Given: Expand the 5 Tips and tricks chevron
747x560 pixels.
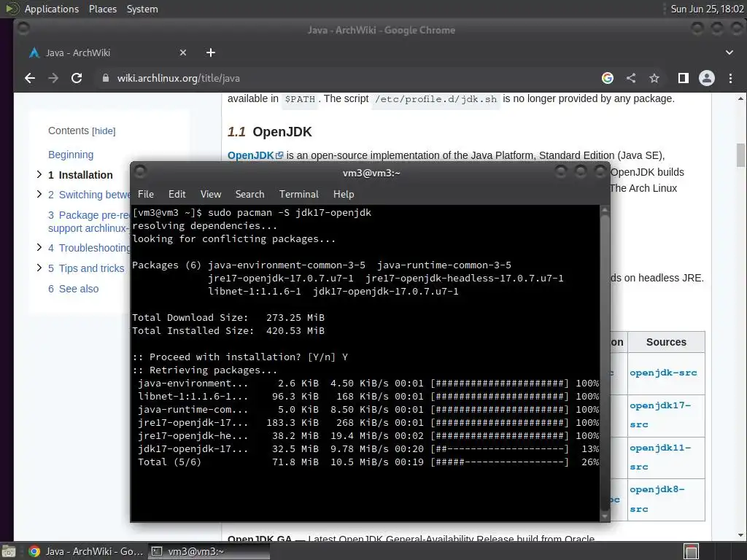Looking at the screenshot, I should (39, 268).
